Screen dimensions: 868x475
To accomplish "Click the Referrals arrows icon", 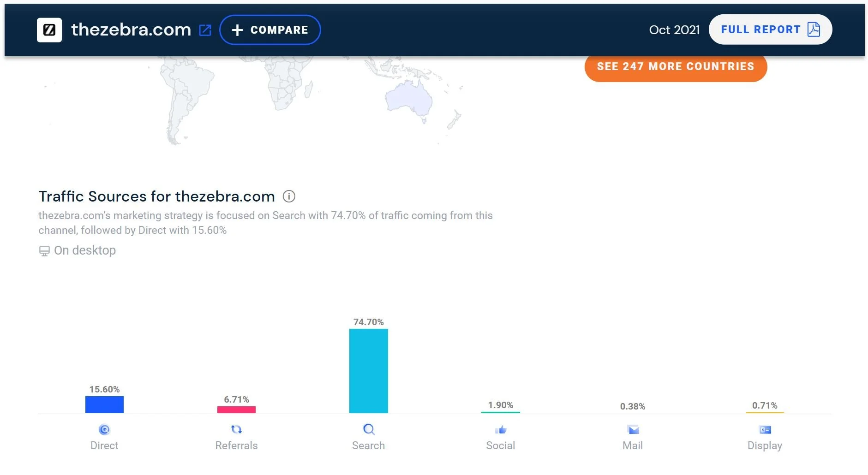I will tap(236, 429).
